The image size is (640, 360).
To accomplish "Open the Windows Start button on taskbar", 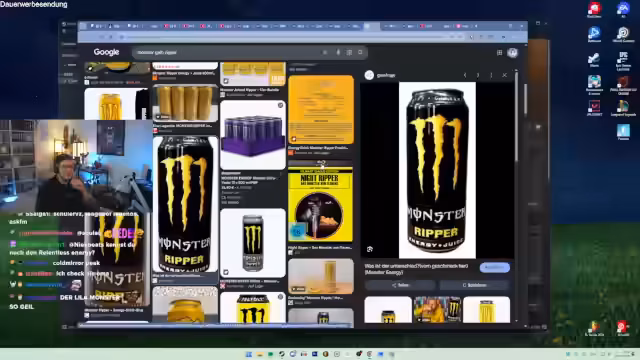I will tap(249, 354).
